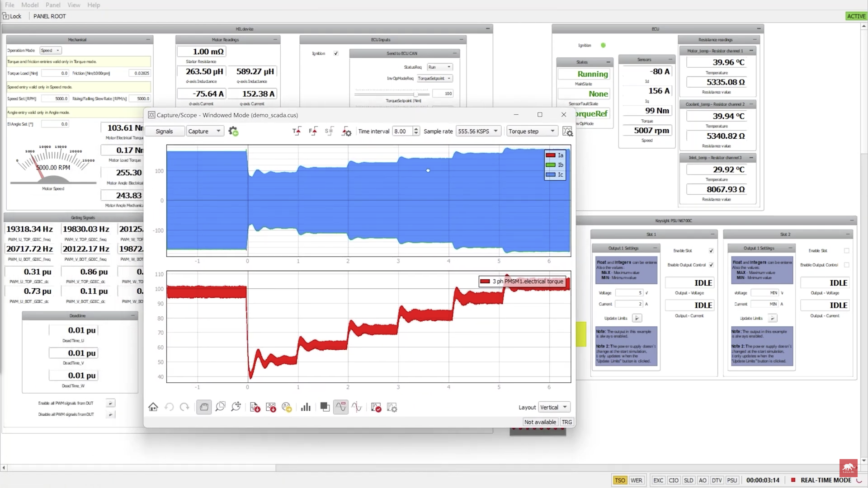Toggle the Ignition checkbox in ECU Inputs
Viewport: 868px width, 488px height.
[336, 53]
